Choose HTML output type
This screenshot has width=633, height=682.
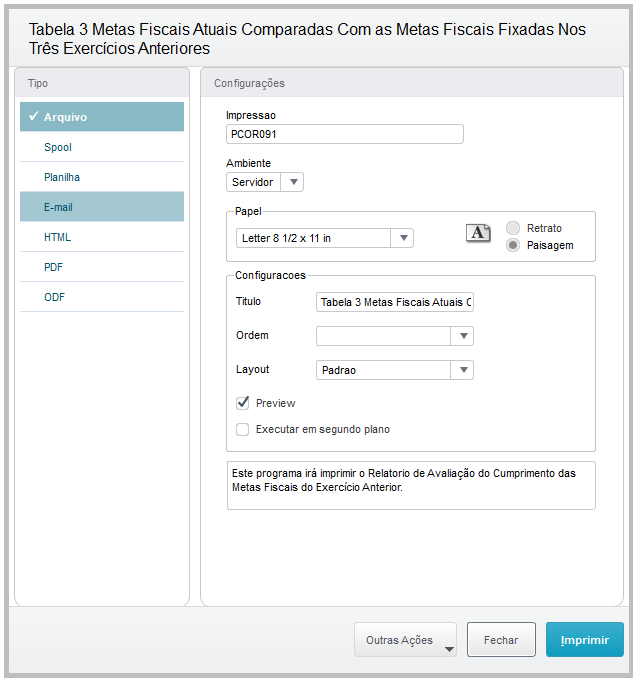point(57,237)
